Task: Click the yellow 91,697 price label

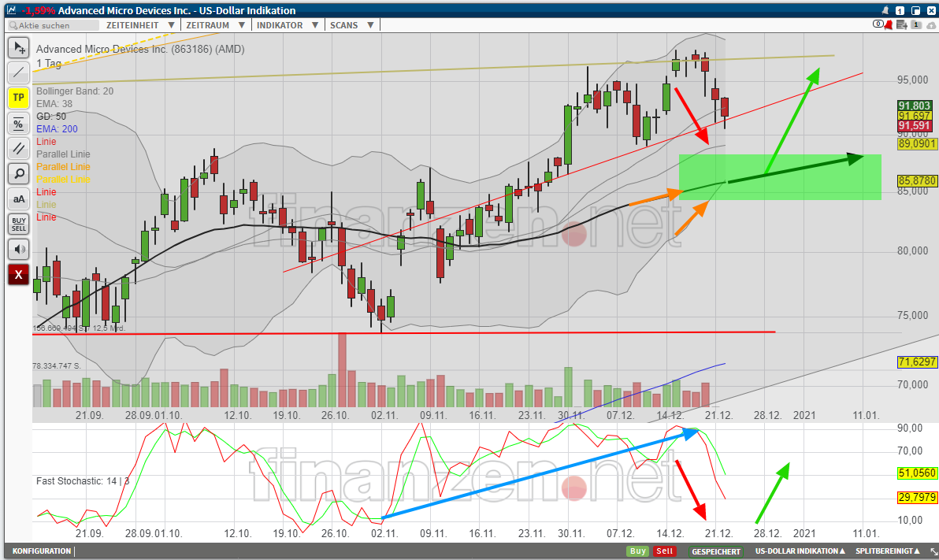Action: [915, 116]
